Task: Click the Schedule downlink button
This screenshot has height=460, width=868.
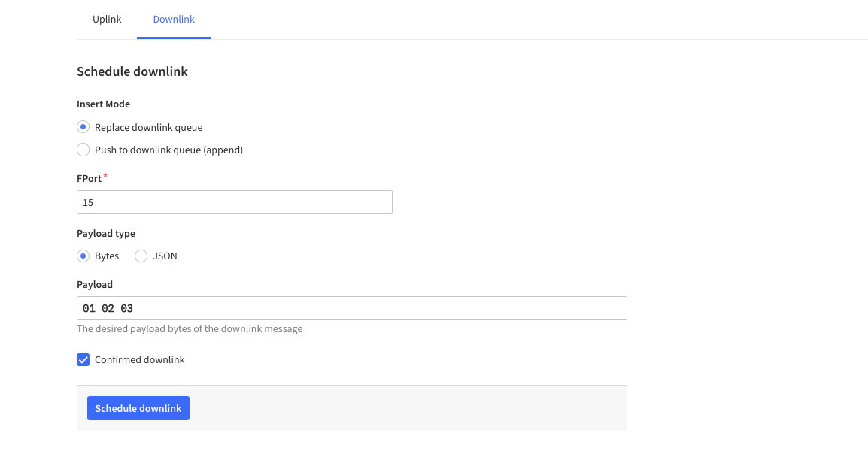Action: click(138, 408)
